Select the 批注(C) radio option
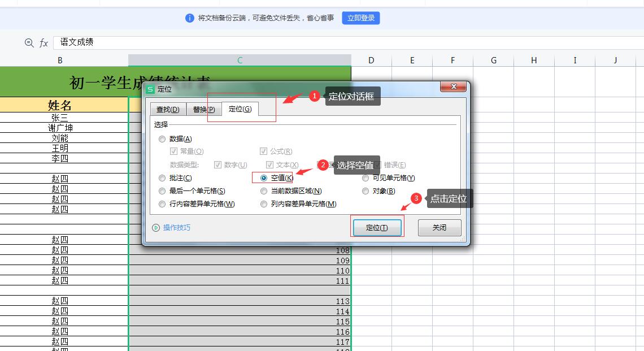 click(x=162, y=179)
